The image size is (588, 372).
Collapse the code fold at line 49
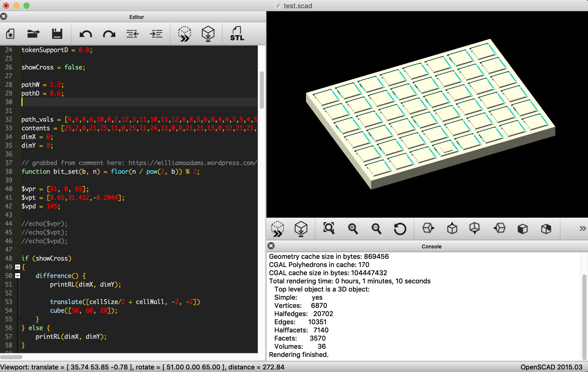tap(18, 267)
